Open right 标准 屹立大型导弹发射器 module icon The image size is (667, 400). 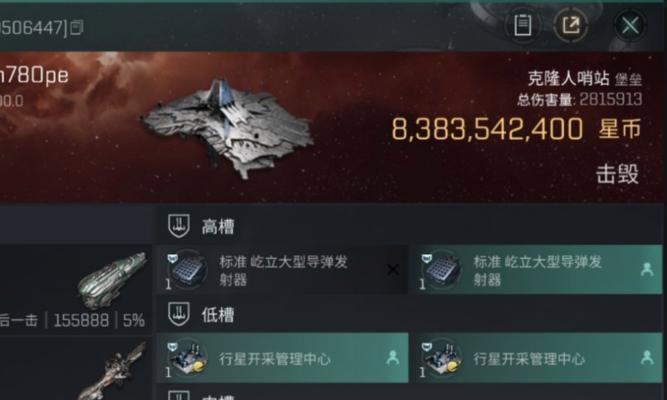[441, 270]
